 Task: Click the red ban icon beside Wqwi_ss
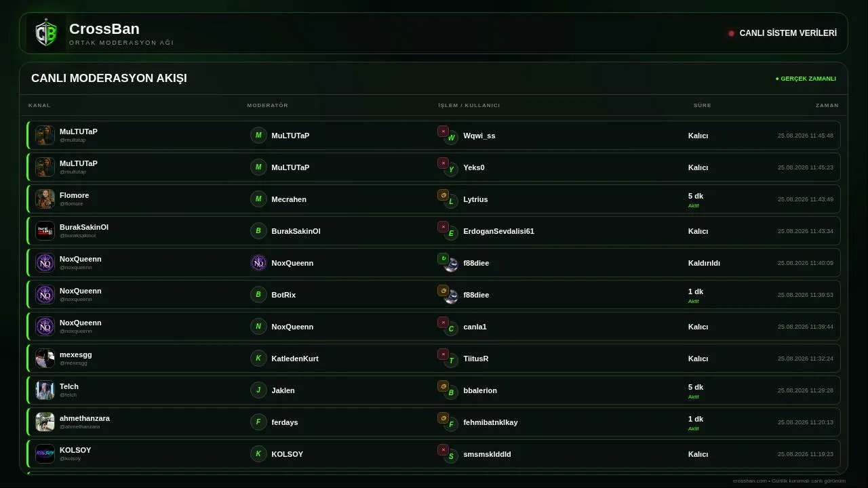[443, 131]
